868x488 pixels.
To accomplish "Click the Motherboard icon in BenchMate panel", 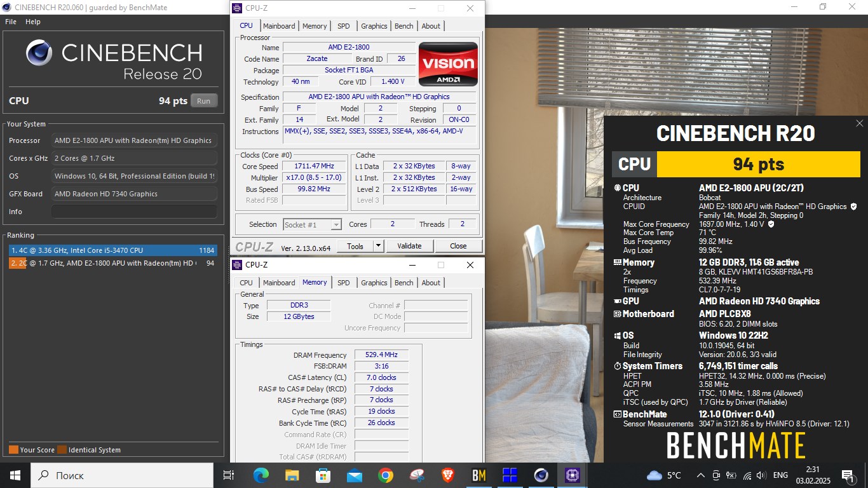I will (617, 314).
